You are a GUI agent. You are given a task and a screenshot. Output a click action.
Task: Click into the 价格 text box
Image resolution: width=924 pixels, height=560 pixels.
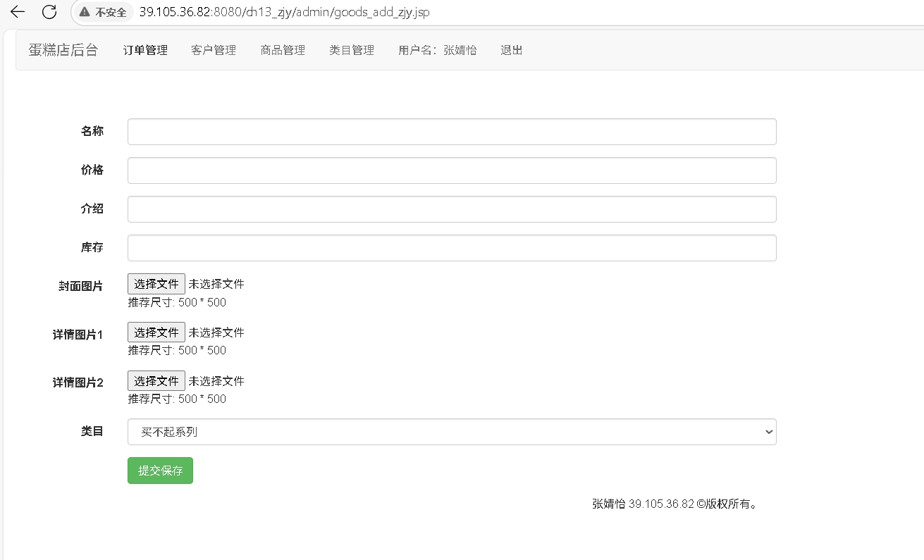point(451,170)
